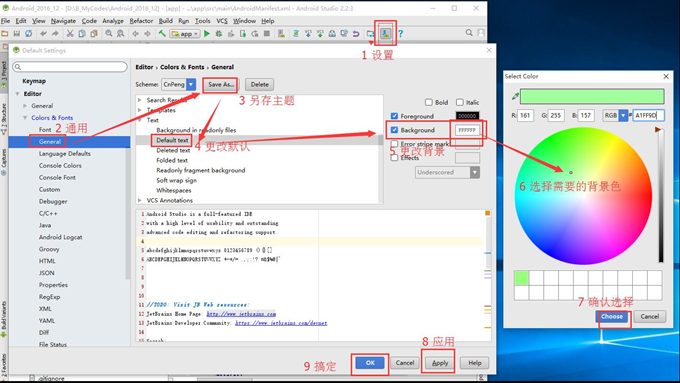Click the purple Revert arrow icon
This screenshot has height=383, width=680.
point(356,33)
